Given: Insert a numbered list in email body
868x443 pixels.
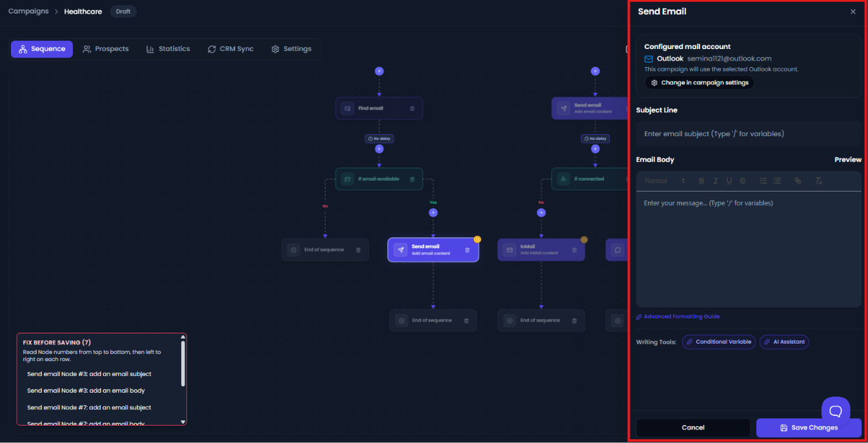Looking at the screenshot, I should tap(763, 181).
